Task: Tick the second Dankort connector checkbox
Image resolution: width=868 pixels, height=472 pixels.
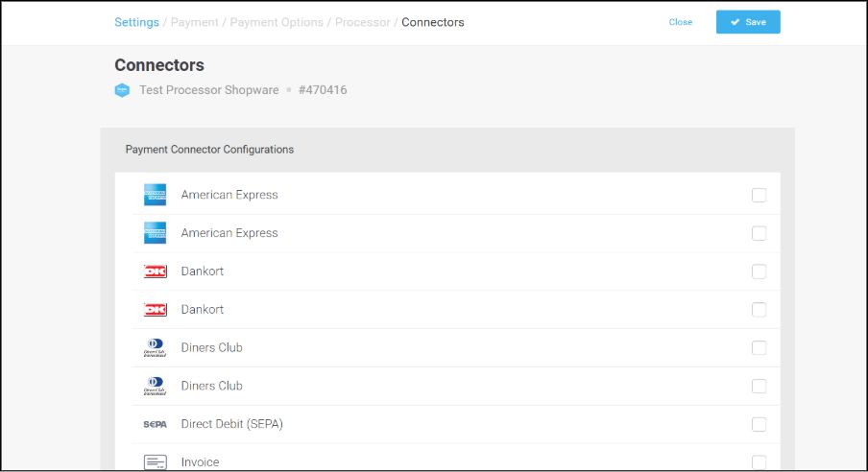Action: click(759, 310)
